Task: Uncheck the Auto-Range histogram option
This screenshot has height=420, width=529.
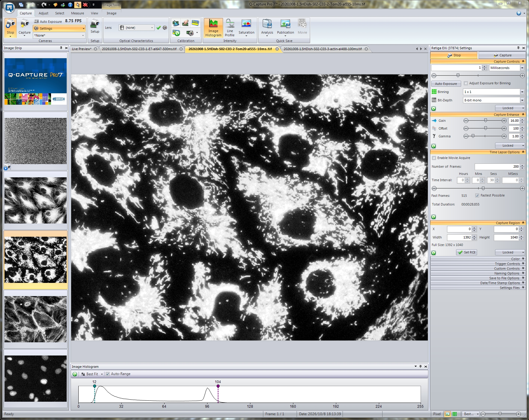Action: [x=107, y=374]
